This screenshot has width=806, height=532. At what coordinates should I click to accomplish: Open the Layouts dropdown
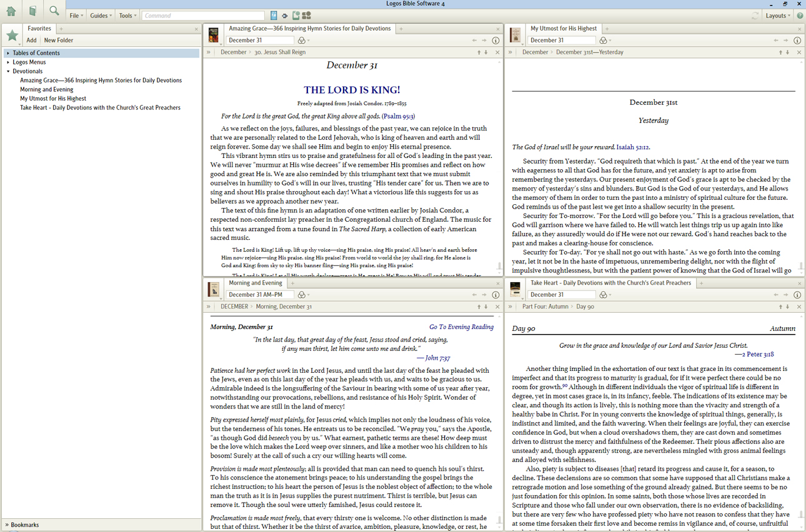coord(778,16)
